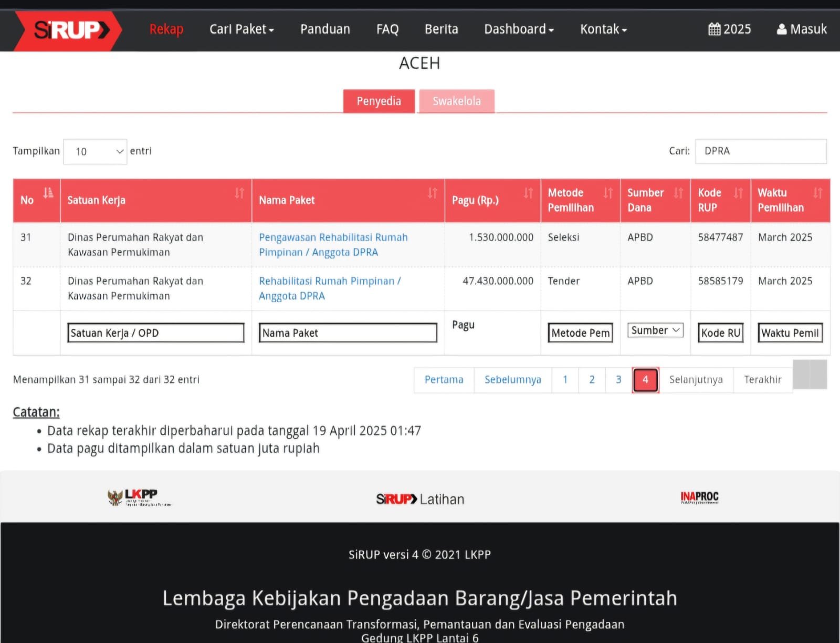Sort by Satuan Kerja column arrows
This screenshot has width=840, height=643.
click(239, 193)
